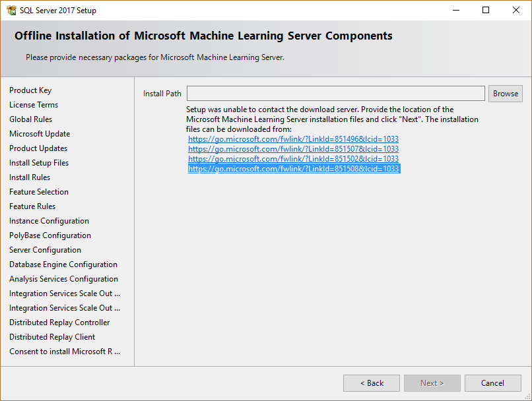Select the License Terms step
532x401 pixels.
tap(34, 105)
